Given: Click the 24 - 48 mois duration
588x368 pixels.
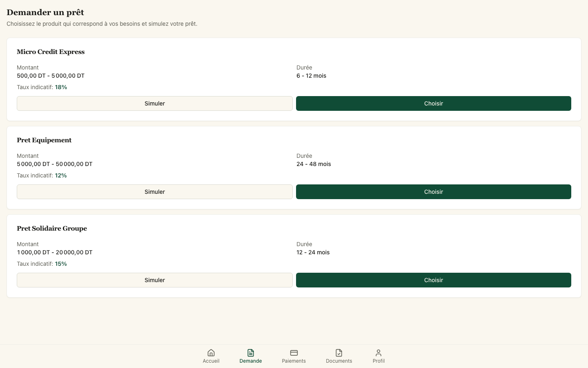Looking at the screenshot, I should (314, 164).
